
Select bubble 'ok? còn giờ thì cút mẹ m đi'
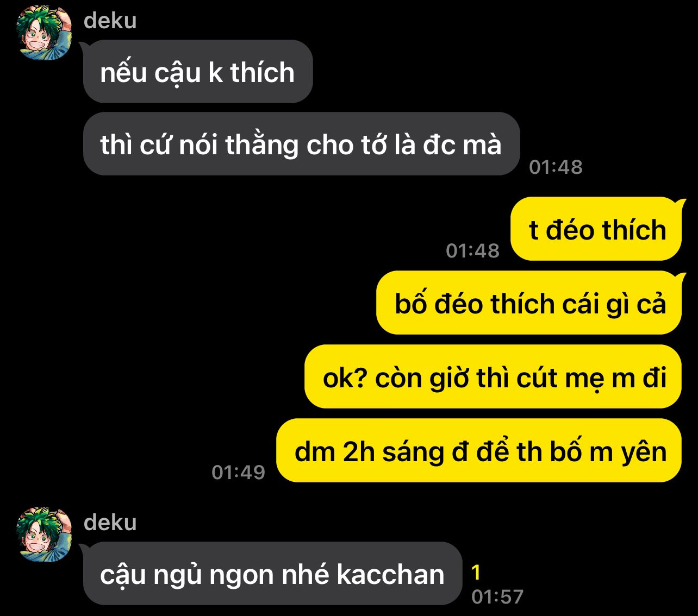[x=493, y=377]
